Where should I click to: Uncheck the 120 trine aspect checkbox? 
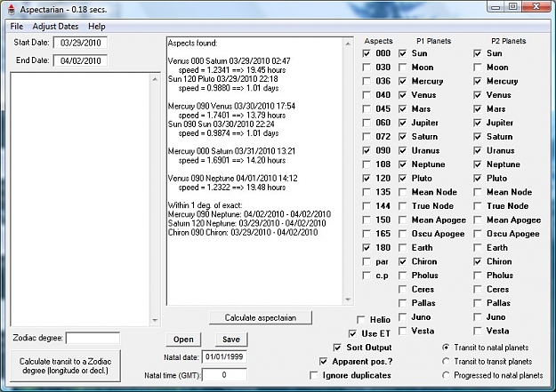pyautogui.click(x=367, y=179)
